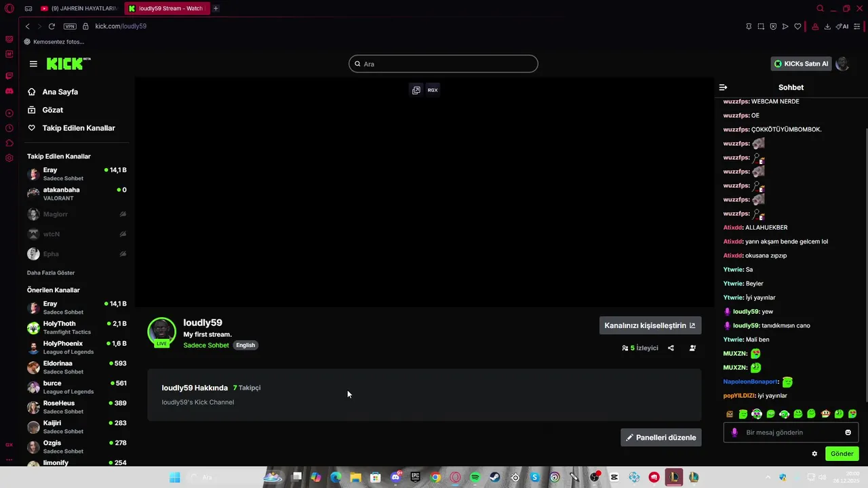Focus the Bir mesaj gönderin input
The height and width of the screenshot is (488, 868).
[791, 432]
